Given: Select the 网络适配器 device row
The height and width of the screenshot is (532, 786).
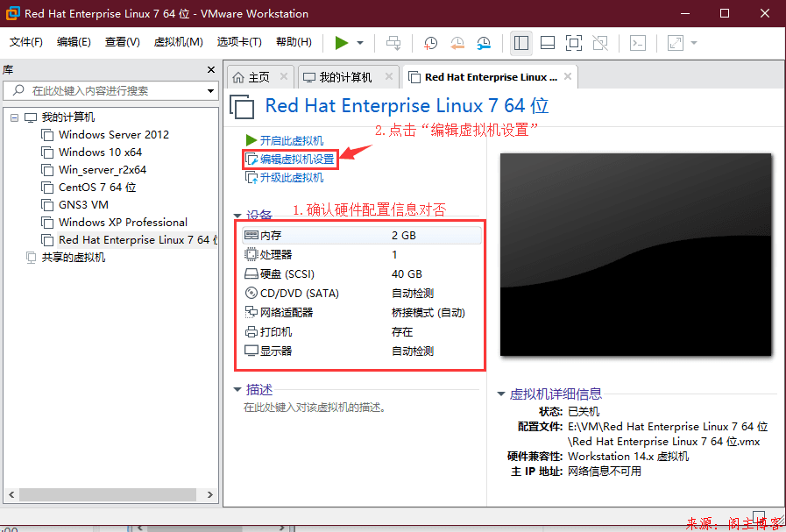Looking at the screenshot, I should (x=362, y=313).
